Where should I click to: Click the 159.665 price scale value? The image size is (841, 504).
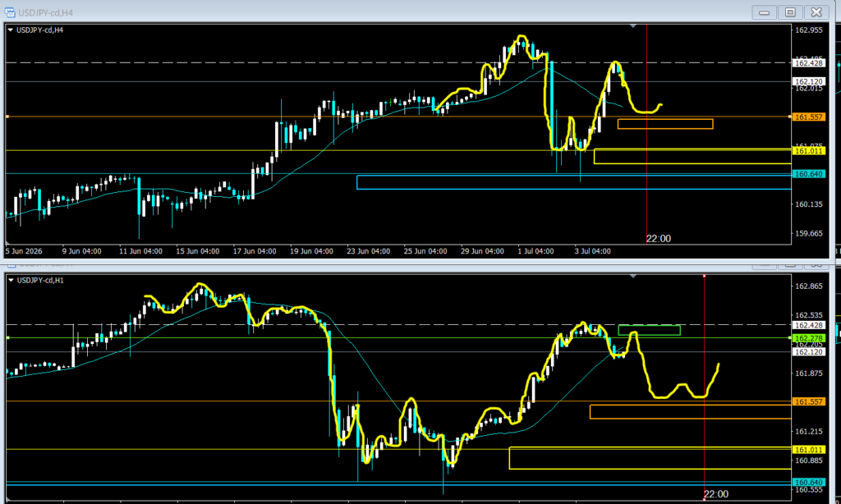[808, 233]
